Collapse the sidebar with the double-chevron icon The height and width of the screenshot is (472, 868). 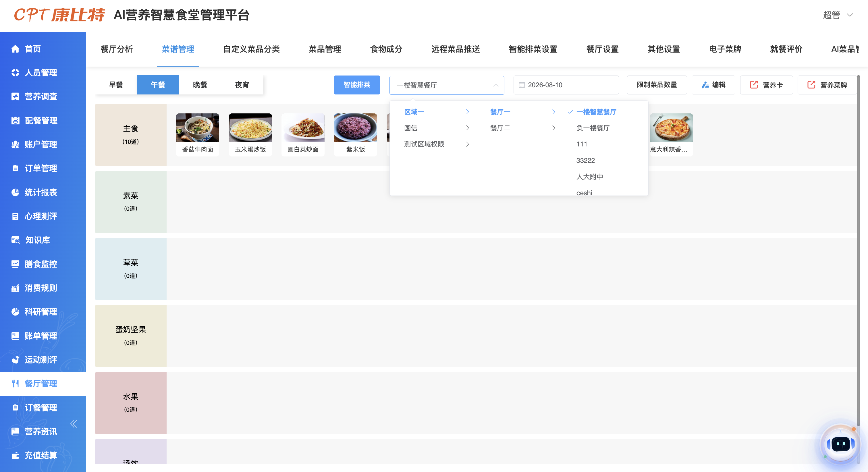[74, 424]
